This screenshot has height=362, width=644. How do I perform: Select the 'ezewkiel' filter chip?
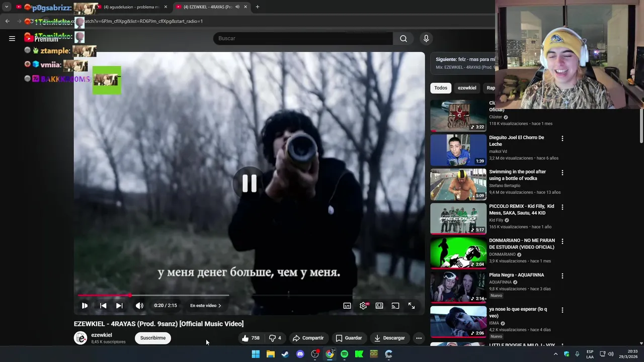467,88
